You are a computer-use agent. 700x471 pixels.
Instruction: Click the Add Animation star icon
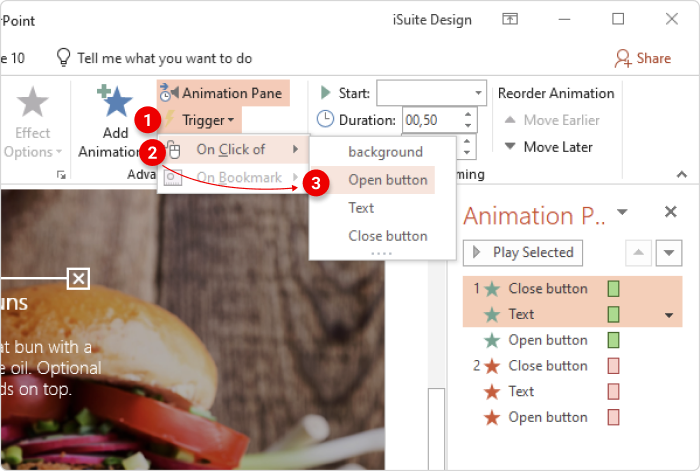click(x=114, y=103)
